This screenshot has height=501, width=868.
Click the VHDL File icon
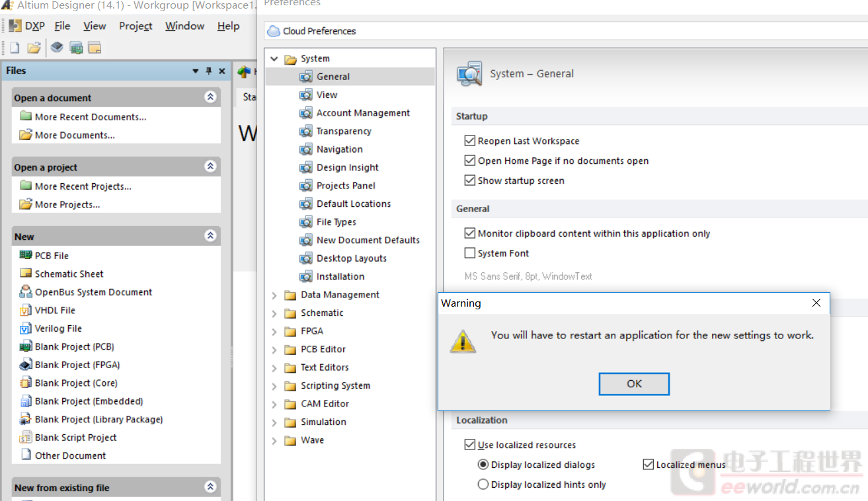coord(26,310)
